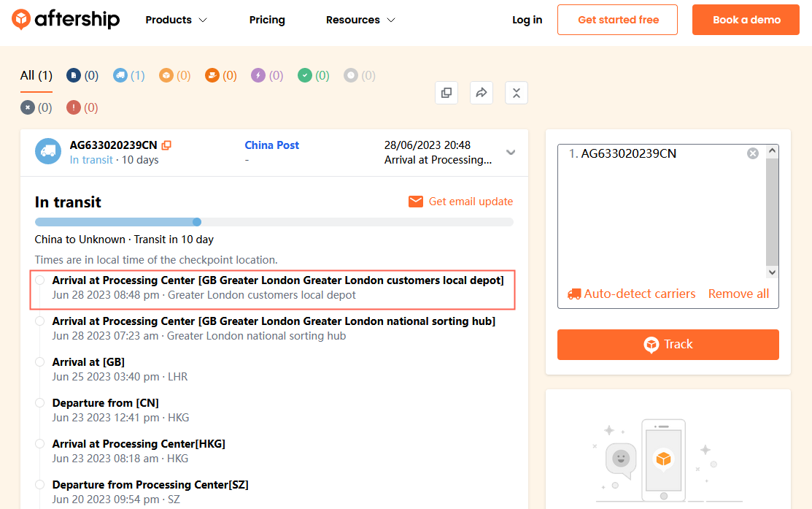
Task: Filter by red exception alert status
Action: (82, 107)
